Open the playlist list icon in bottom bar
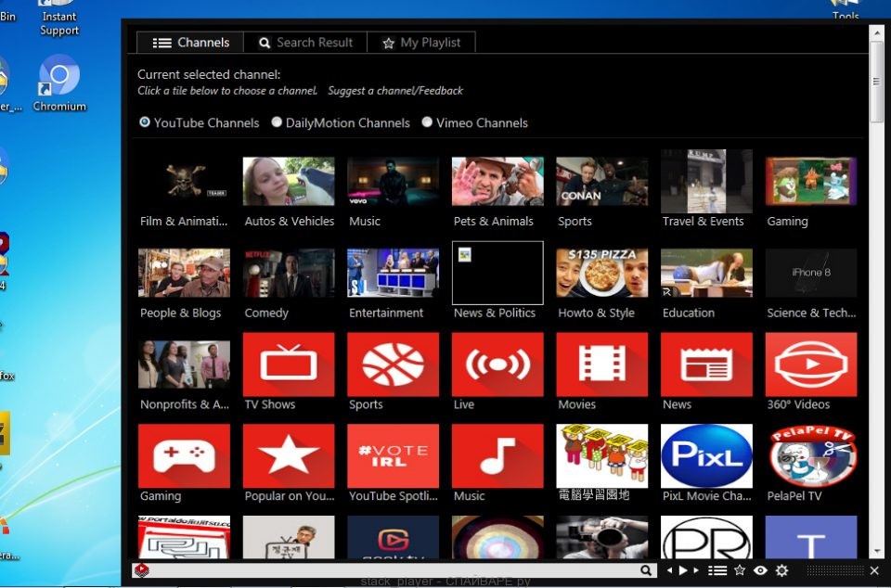The width and height of the screenshot is (891, 588). tap(717, 570)
